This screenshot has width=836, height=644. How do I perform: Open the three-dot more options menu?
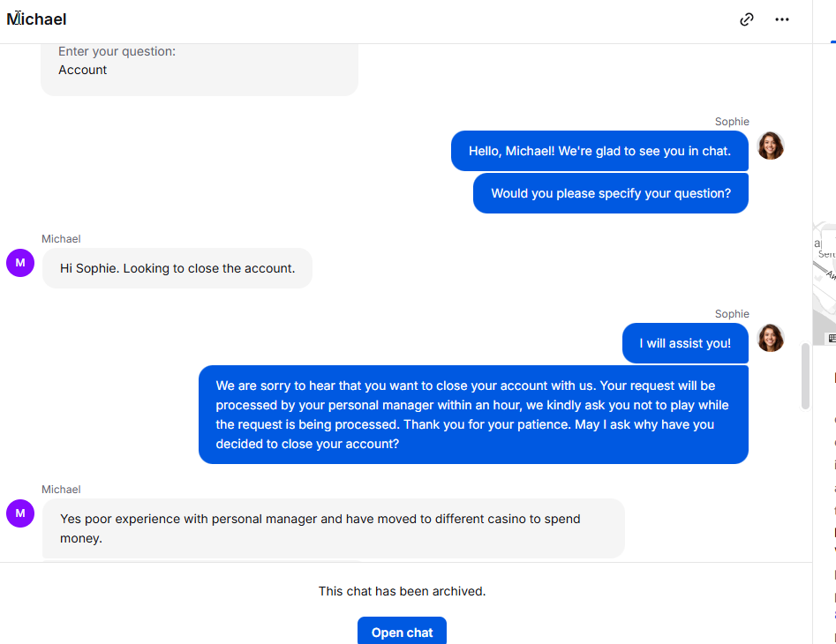[x=782, y=19]
